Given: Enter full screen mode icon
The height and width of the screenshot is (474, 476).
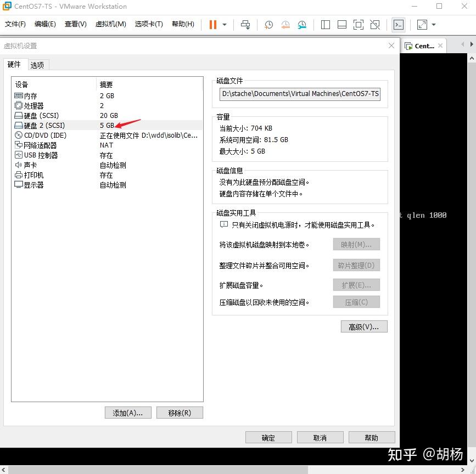Looking at the screenshot, I should click(x=358, y=25).
